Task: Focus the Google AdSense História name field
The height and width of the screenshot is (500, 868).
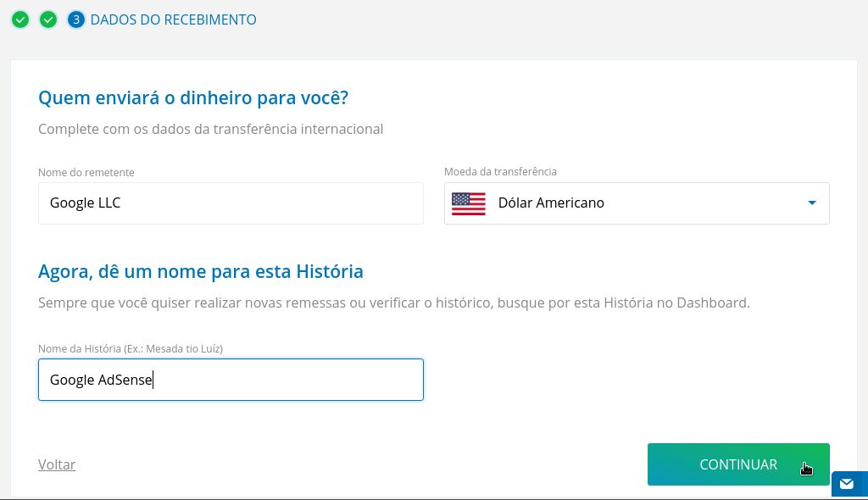Action: [231, 380]
